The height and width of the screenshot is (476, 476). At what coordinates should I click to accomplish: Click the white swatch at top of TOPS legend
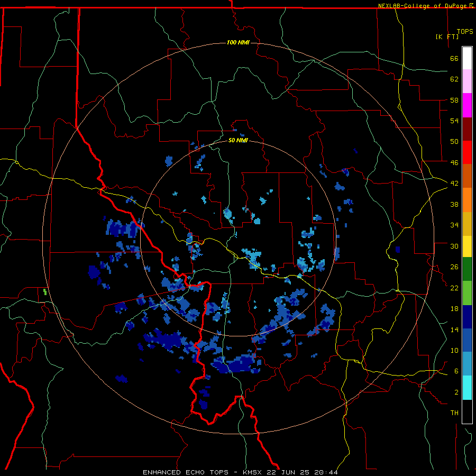[x=467, y=58]
